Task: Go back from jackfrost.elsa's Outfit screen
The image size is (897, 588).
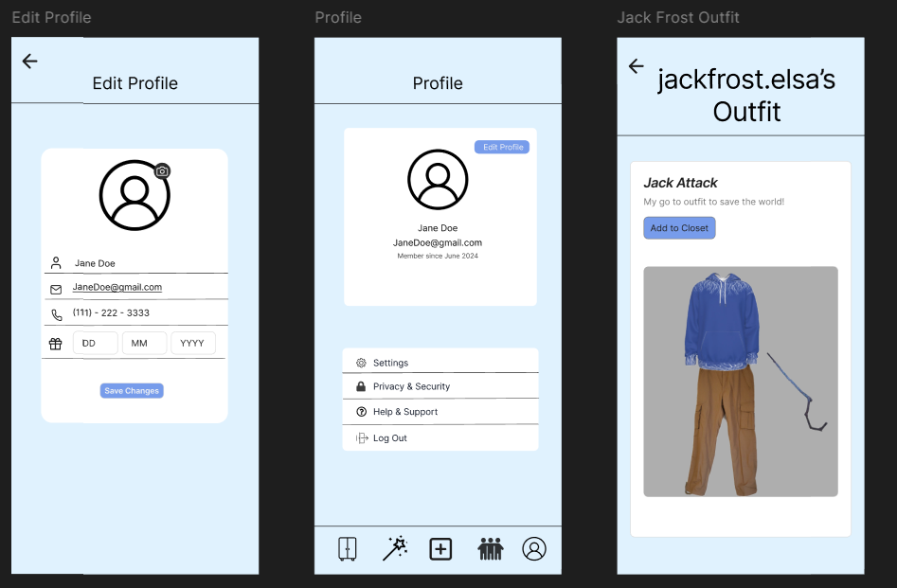Action: point(637,66)
